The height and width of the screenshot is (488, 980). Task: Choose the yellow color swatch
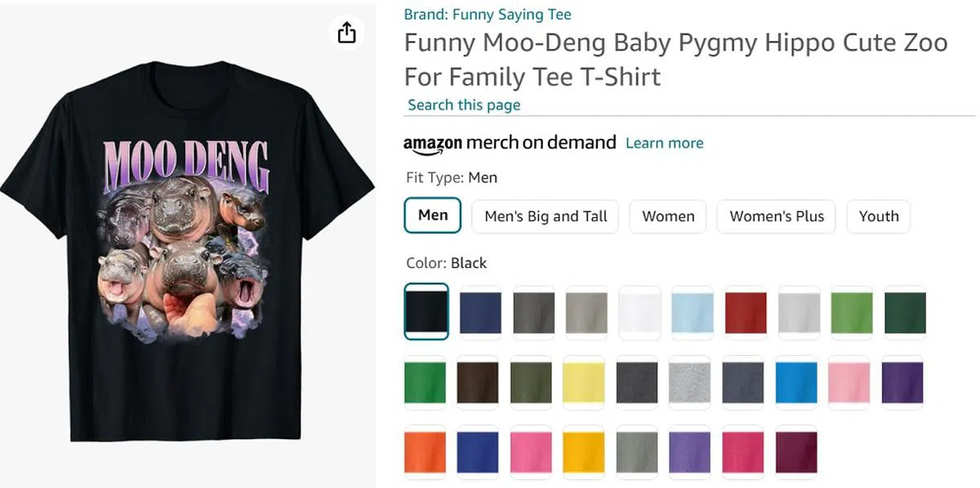pyautogui.click(x=583, y=383)
